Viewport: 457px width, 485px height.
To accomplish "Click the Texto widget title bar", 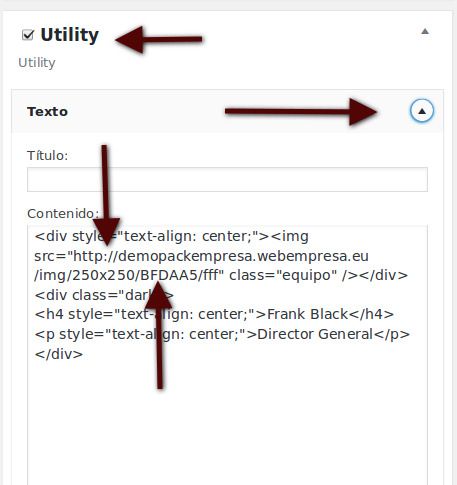I will tap(227, 111).
